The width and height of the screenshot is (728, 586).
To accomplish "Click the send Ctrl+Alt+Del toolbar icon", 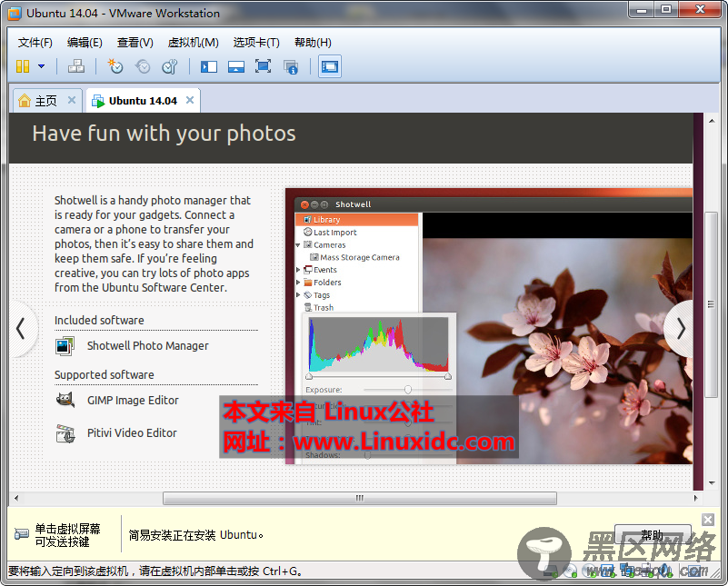I will coord(76,66).
